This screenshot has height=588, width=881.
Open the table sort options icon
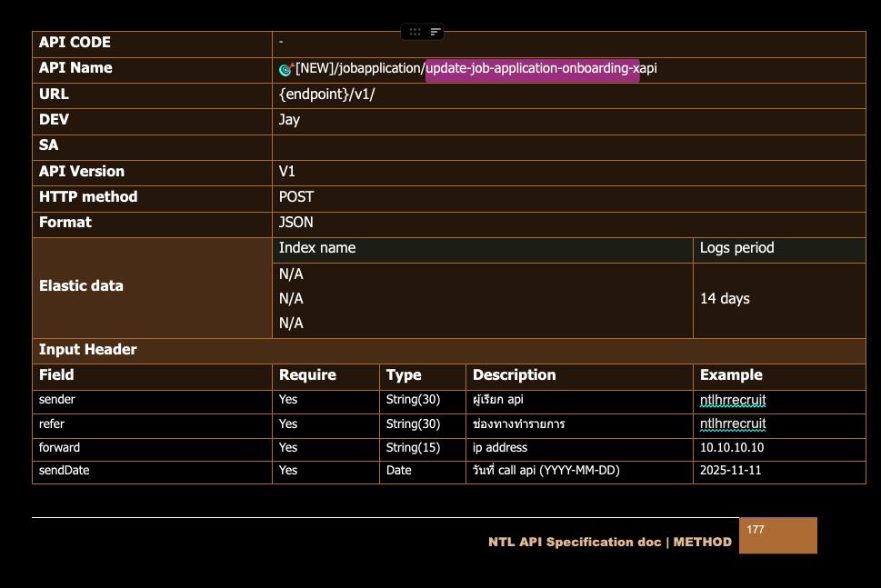coord(435,32)
